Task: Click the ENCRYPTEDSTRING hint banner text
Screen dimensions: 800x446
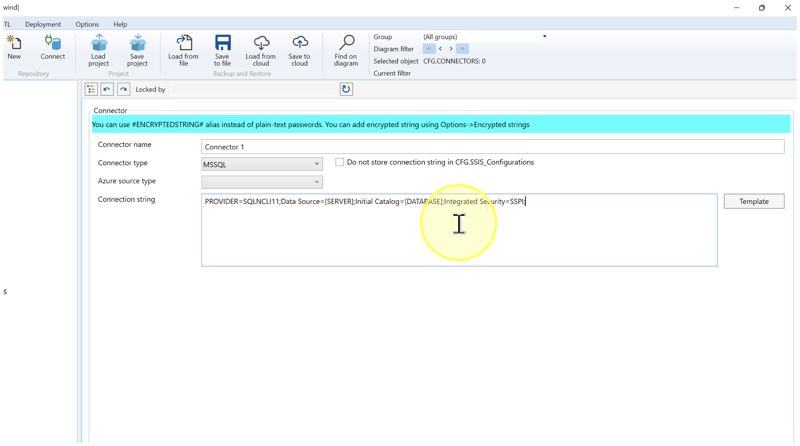Action: (311, 125)
